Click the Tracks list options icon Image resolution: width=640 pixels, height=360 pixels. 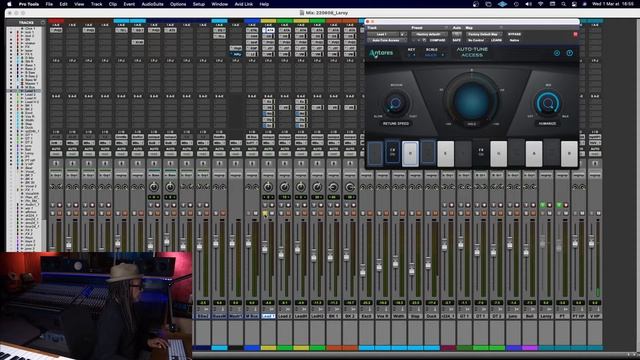point(43,22)
